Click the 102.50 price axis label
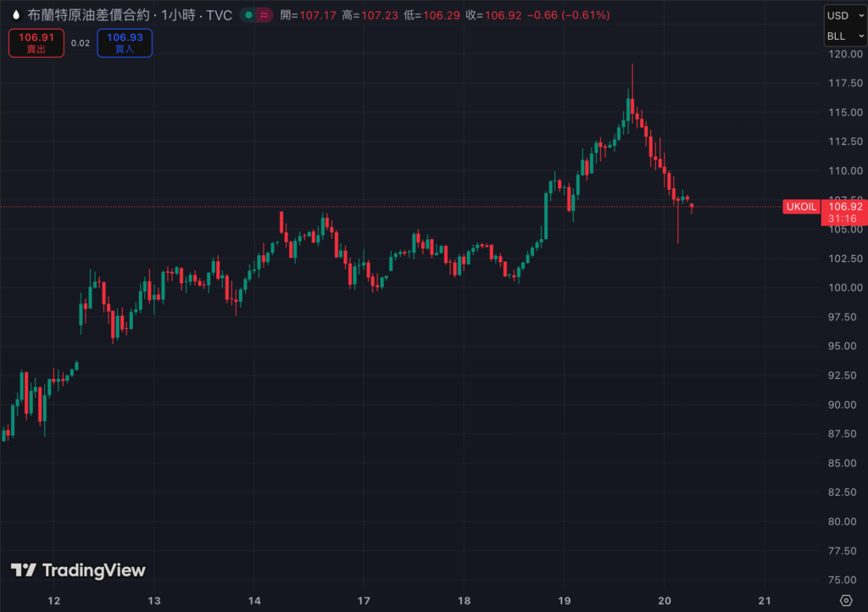 (x=845, y=259)
